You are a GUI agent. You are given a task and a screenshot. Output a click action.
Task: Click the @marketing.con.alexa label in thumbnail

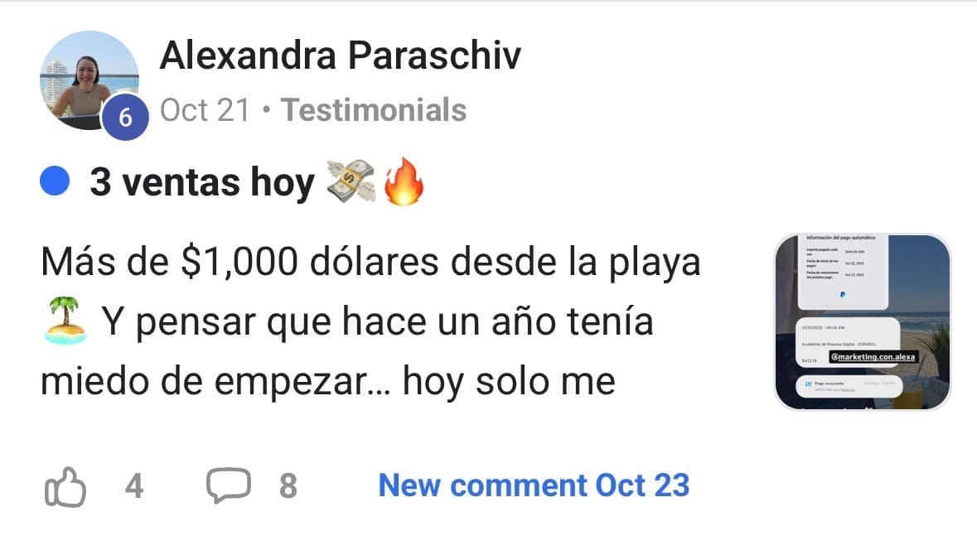pyautogui.click(x=873, y=357)
